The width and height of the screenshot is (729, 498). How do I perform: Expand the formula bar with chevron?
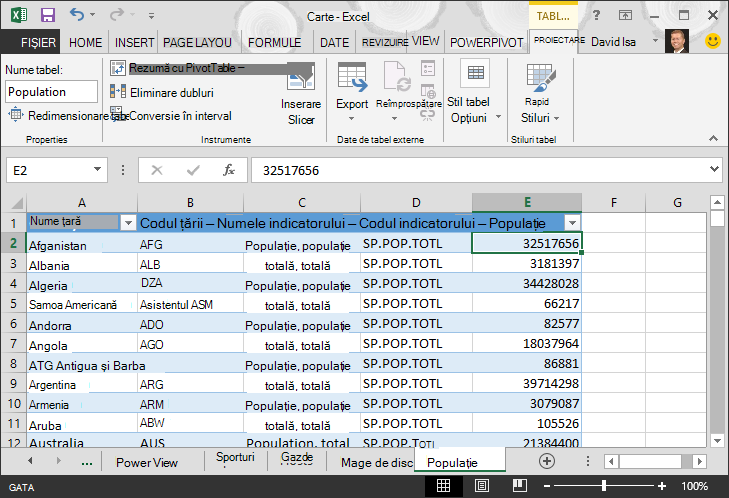(715, 169)
